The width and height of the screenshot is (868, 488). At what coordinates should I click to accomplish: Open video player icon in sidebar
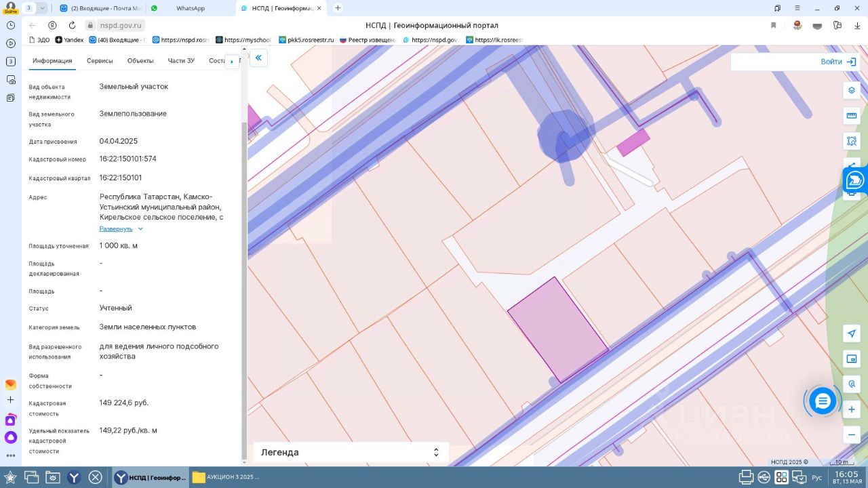coord(11,43)
